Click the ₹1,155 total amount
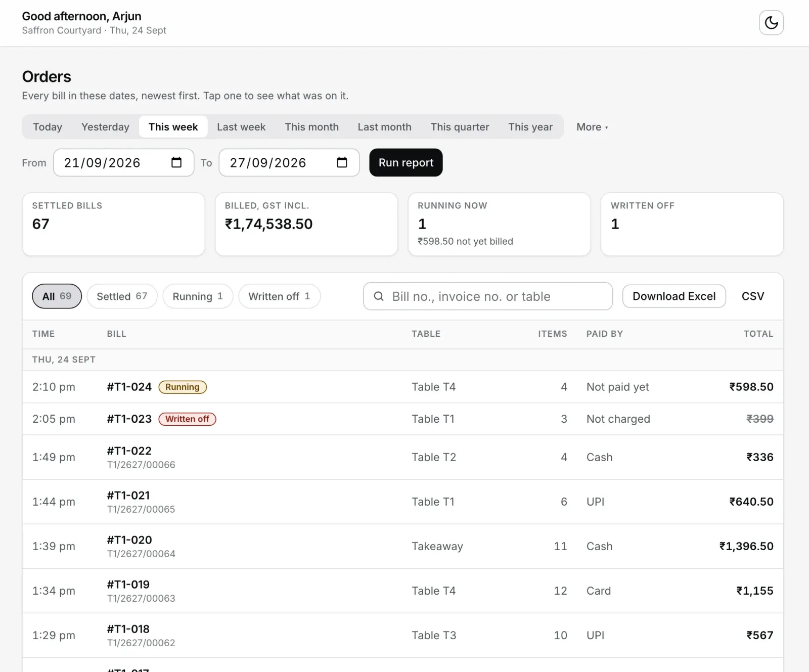This screenshot has height=672, width=809. tap(755, 591)
